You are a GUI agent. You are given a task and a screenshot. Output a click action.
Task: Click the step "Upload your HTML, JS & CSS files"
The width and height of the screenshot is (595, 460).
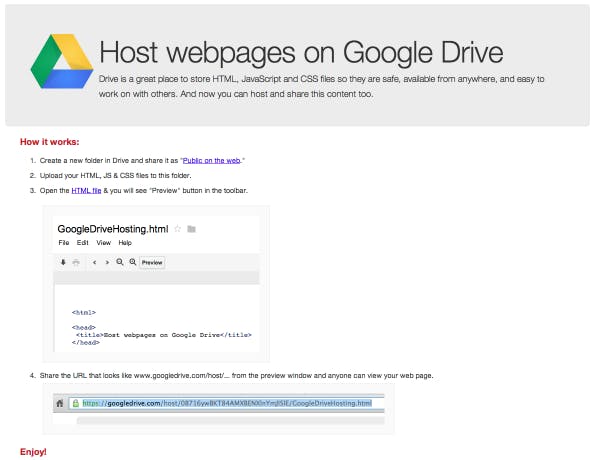(x=115, y=175)
